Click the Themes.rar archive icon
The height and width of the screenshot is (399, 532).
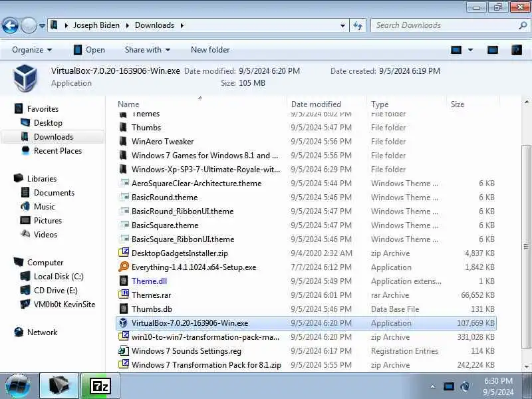point(124,295)
